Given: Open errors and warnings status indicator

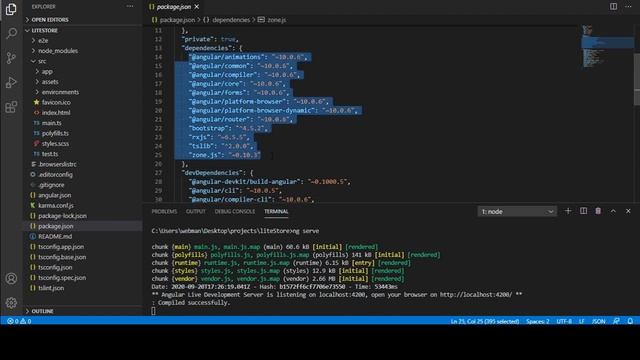Looking at the screenshot, I should click(x=19, y=321).
